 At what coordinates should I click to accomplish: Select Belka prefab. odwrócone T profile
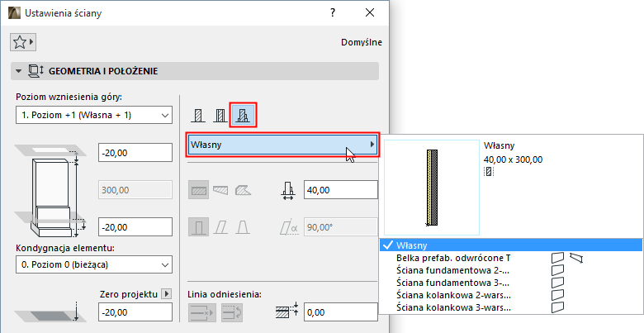pyautogui.click(x=510, y=258)
